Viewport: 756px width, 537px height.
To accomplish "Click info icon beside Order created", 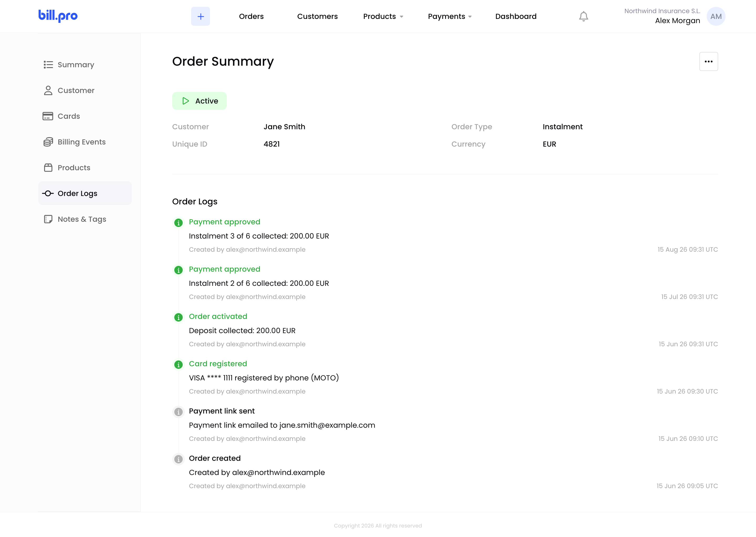I will [178, 459].
